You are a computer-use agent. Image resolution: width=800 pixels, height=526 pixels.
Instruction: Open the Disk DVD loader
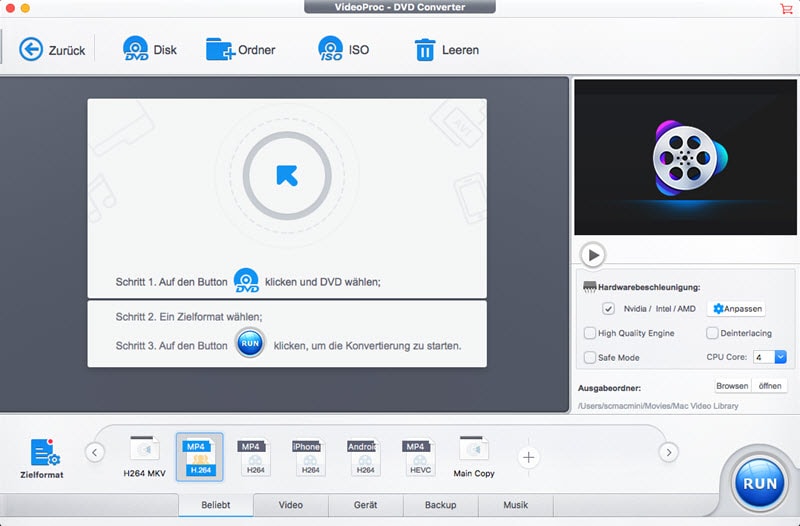[135, 49]
